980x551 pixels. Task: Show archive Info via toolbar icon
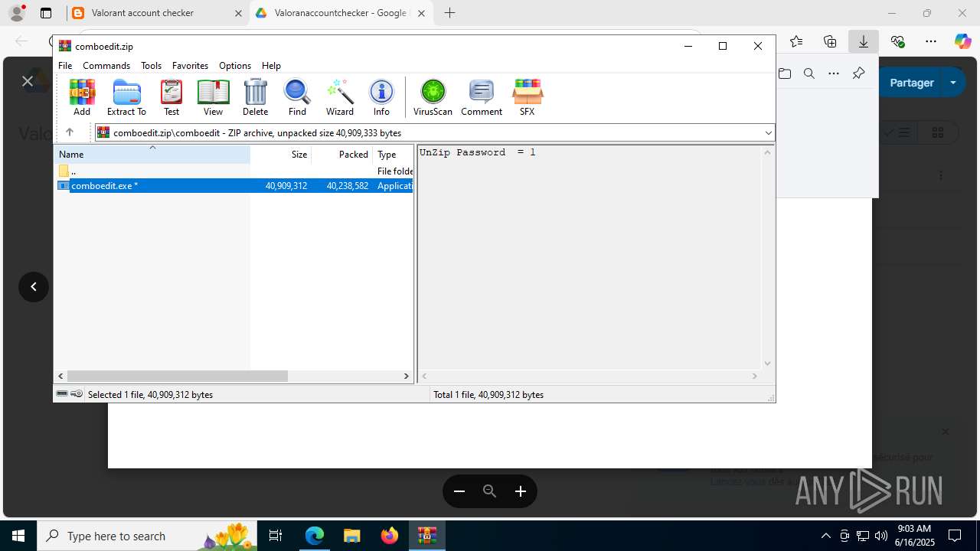point(381,97)
